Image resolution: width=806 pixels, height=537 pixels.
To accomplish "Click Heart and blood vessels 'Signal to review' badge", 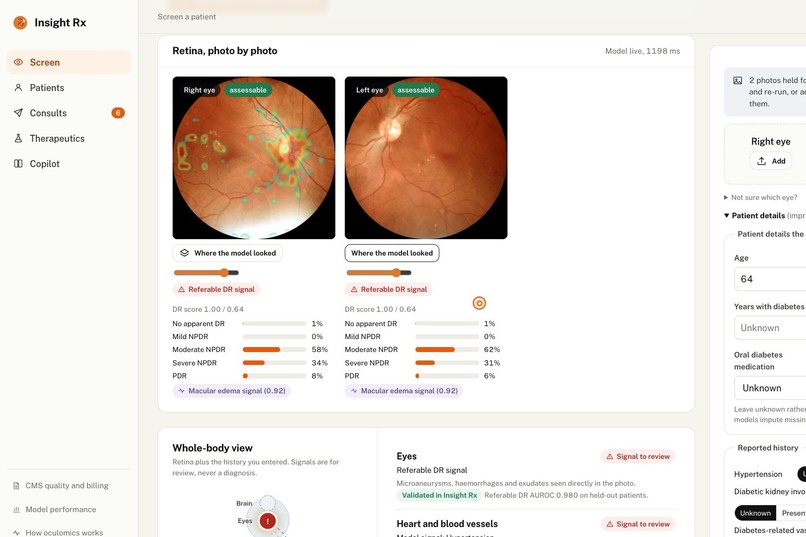I will point(638,524).
